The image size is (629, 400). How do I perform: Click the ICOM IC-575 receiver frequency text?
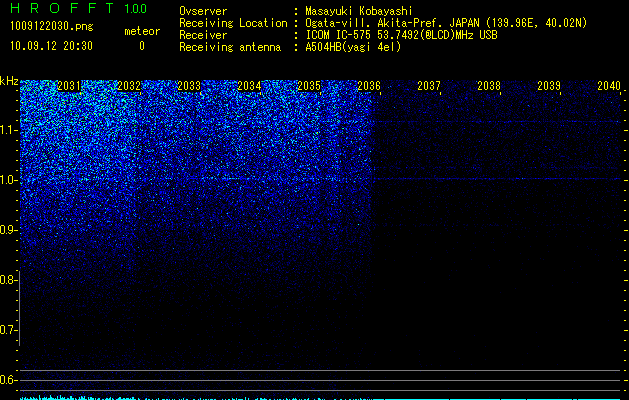click(x=401, y=35)
